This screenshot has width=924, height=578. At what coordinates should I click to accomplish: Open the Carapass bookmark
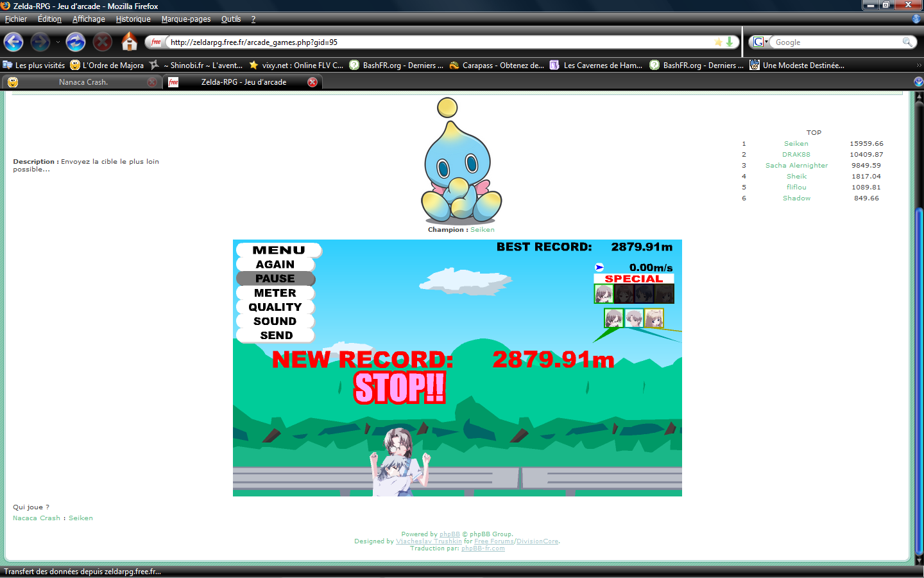pyautogui.click(x=497, y=66)
